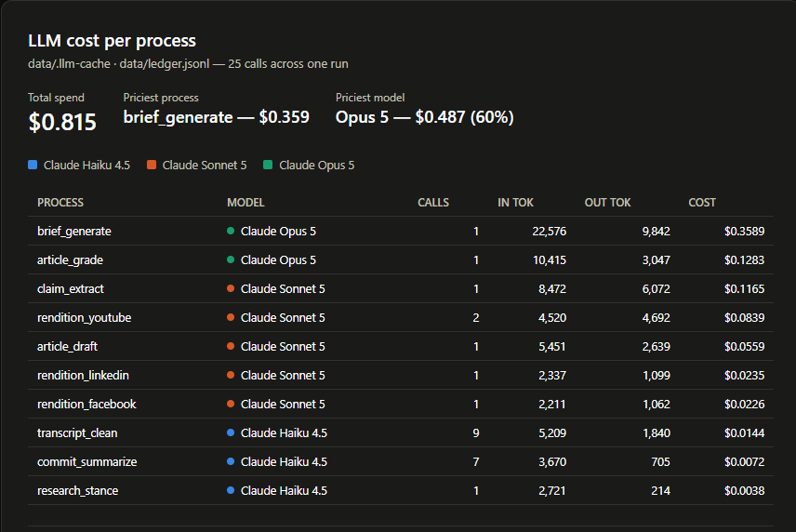Image resolution: width=796 pixels, height=532 pixels.
Task: Select the COST column header
Action: pos(702,203)
